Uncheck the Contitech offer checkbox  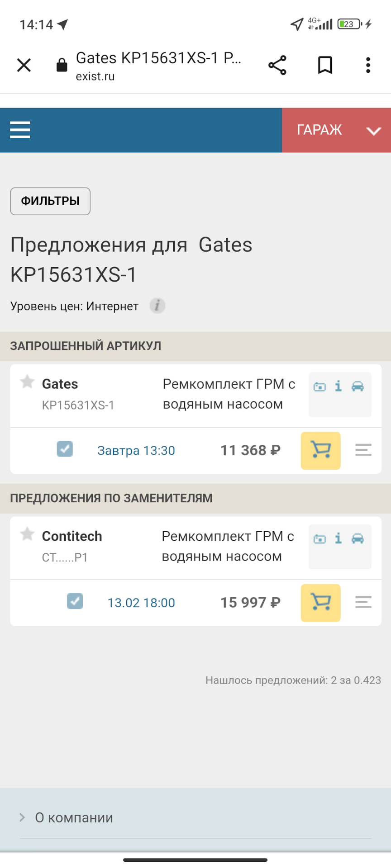click(x=75, y=602)
